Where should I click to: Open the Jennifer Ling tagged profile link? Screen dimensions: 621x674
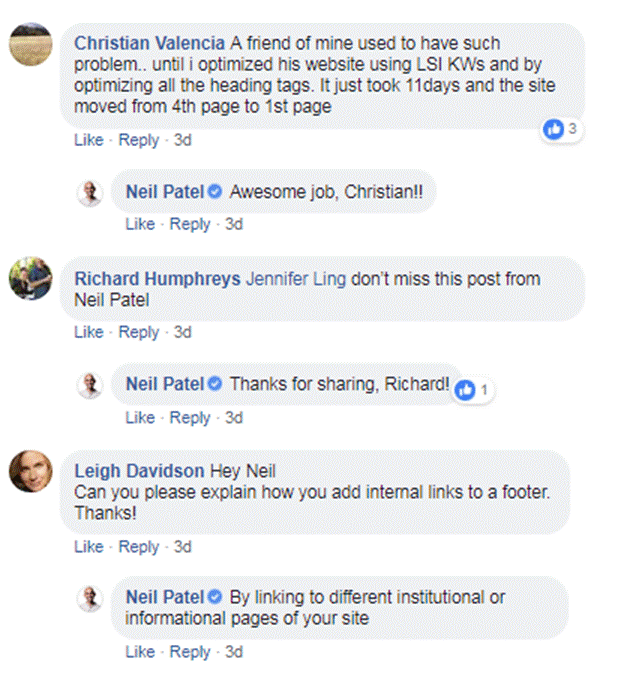(x=295, y=279)
